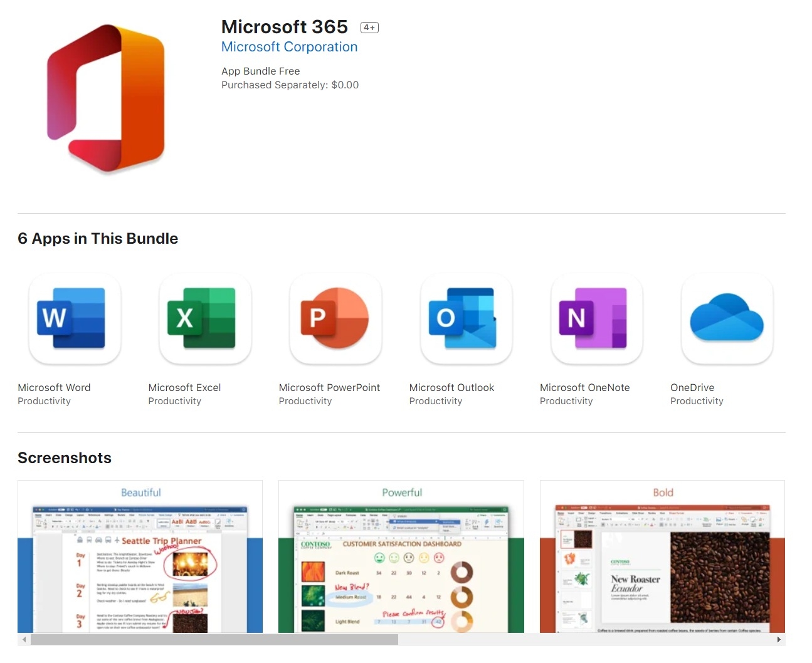Click the Microsoft PowerPoint name link
Image resolution: width=812 pixels, height=663 pixels.
tap(329, 387)
